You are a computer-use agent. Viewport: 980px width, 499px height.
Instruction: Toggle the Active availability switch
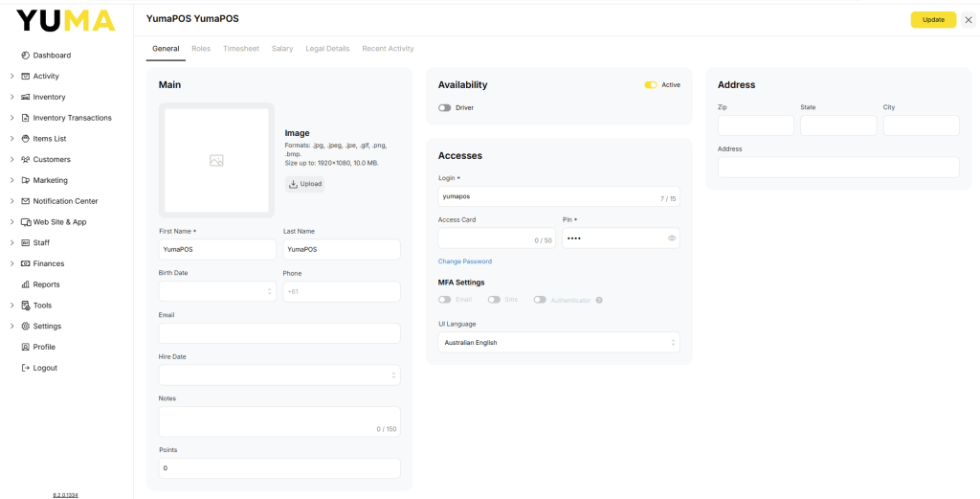pos(651,85)
